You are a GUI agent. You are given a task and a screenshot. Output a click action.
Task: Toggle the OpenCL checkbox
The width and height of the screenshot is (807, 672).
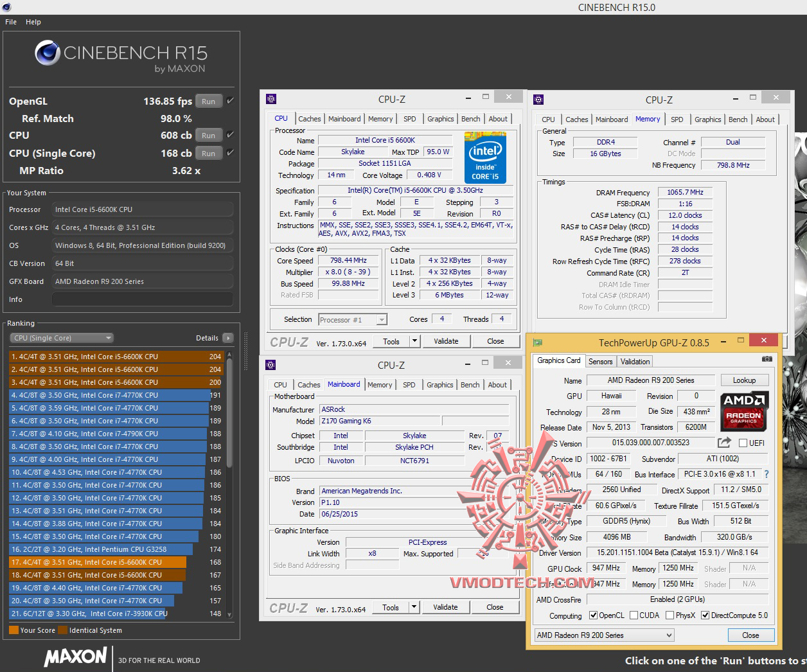pos(593,615)
